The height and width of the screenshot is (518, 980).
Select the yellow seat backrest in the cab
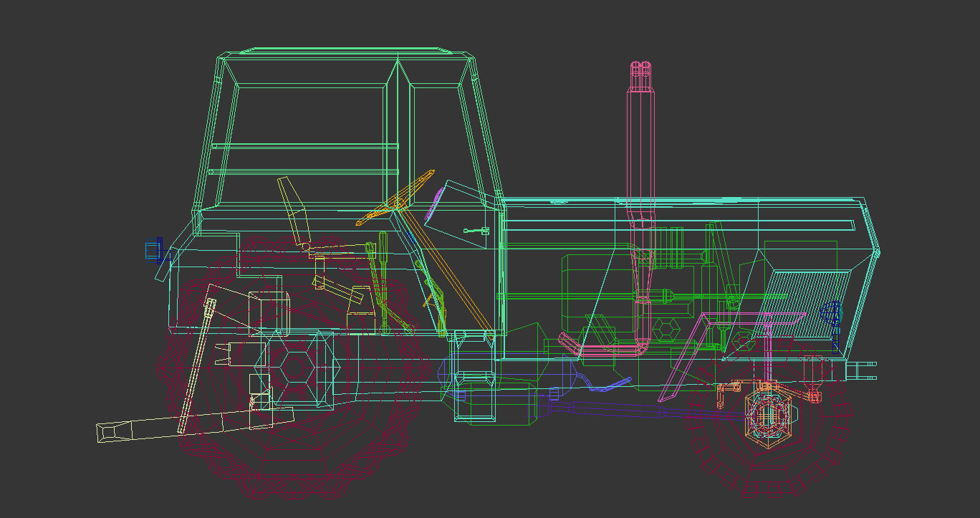(294, 210)
